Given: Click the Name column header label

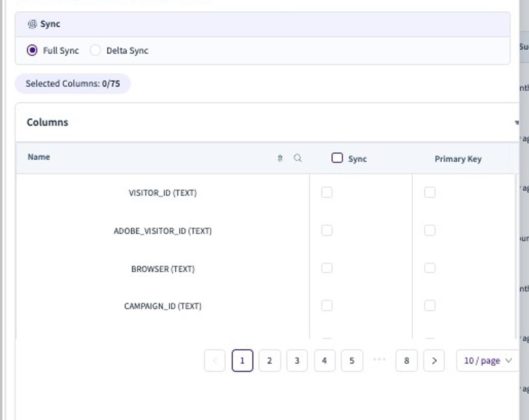Looking at the screenshot, I should [39, 157].
